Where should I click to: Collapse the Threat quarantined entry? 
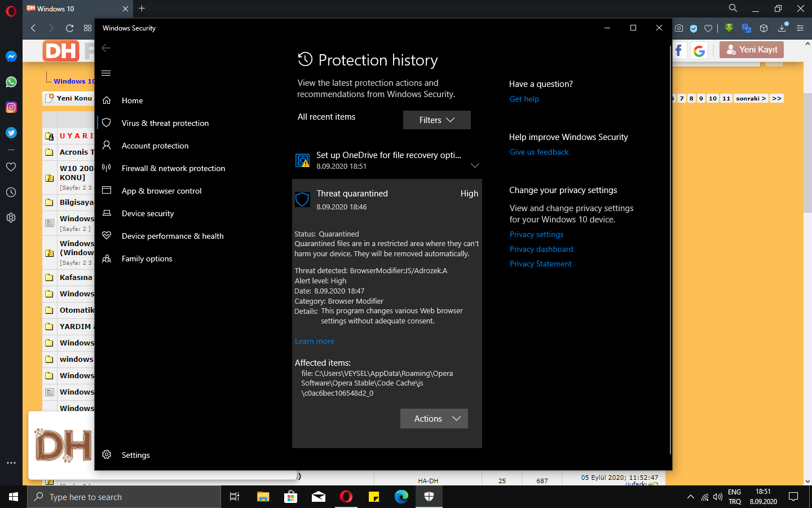(x=387, y=200)
